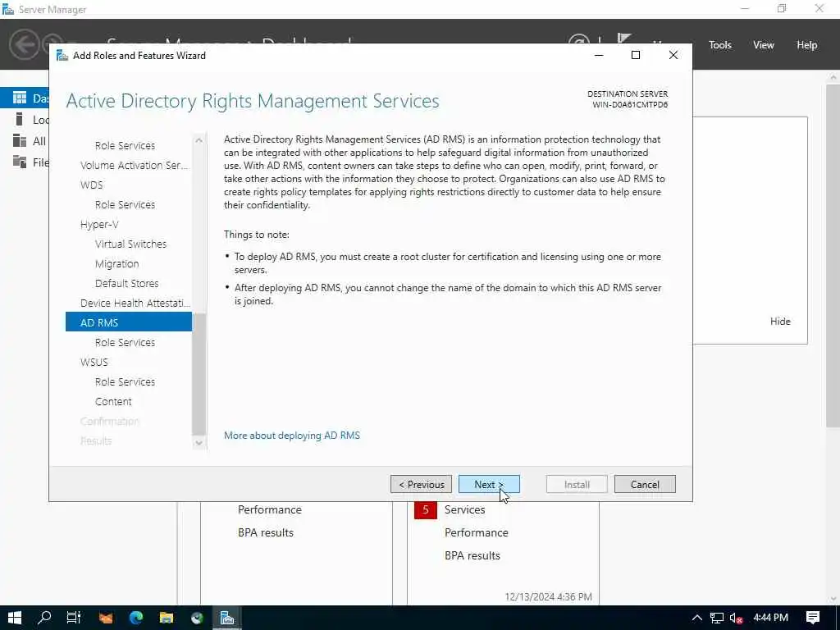Select Volume Activation Services step in wizard list
840x630 pixels.
point(134,165)
